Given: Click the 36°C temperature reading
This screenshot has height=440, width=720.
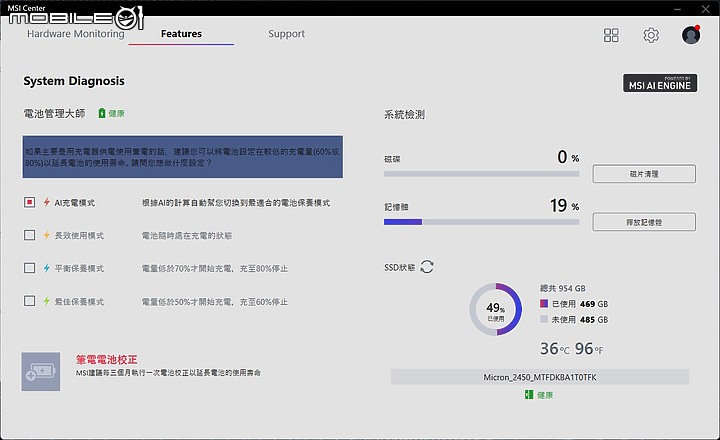Looking at the screenshot, I should coord(554,349).
